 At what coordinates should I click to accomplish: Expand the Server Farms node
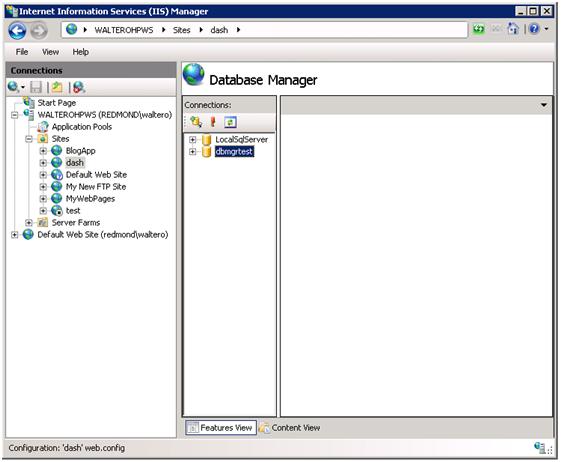pyautogui.click(x=29, y=223)
